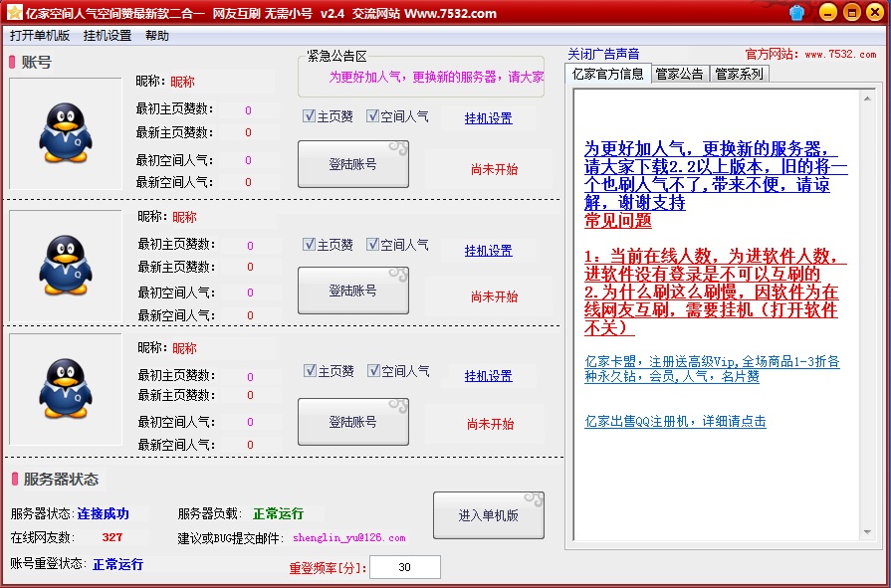Click the blue 正常运行 relogin status text
The image size is (891, 588).
[117, 564]
